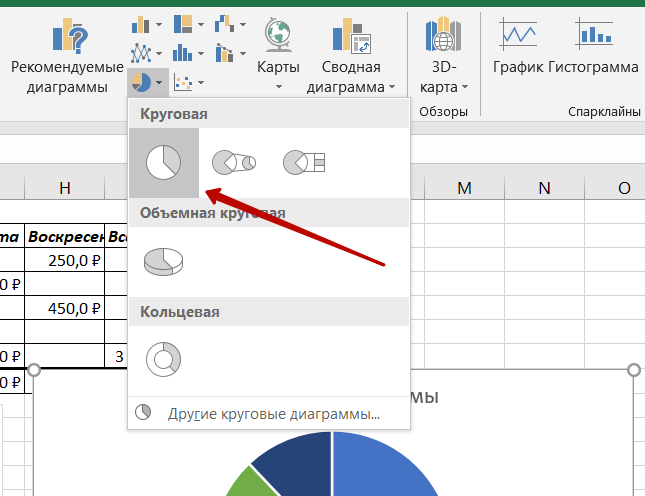Click the Сводная диаграмма icon
The image size is (645, 496).
click(x=352, y=36)
